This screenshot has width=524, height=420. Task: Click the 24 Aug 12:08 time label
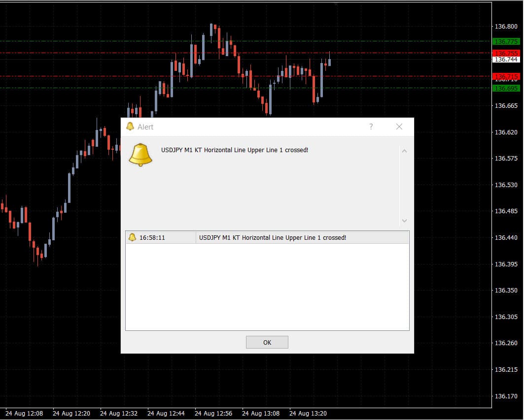point(24,413)
